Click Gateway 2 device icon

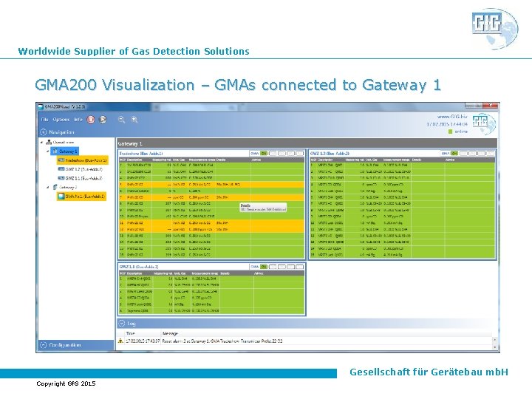coord(55,187)
